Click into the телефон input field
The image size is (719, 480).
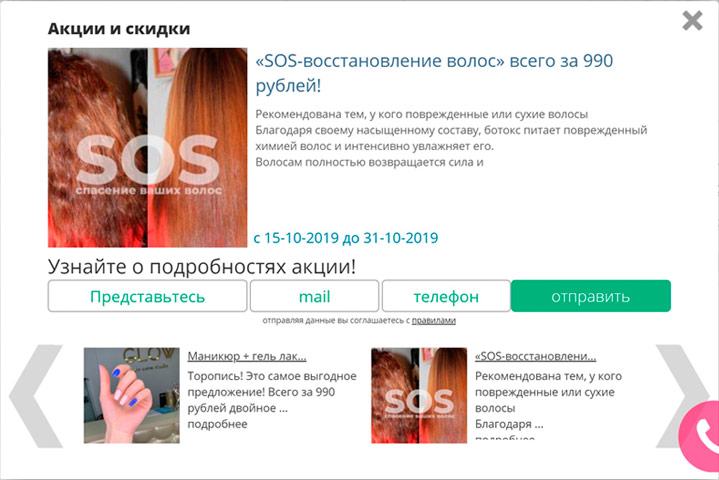[x=446, y=296]
